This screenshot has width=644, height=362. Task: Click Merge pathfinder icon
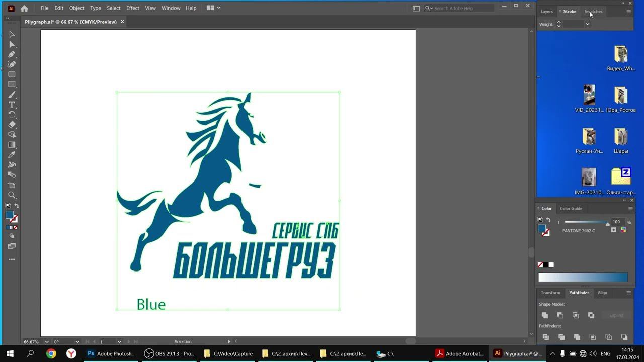tap(577, 337)
